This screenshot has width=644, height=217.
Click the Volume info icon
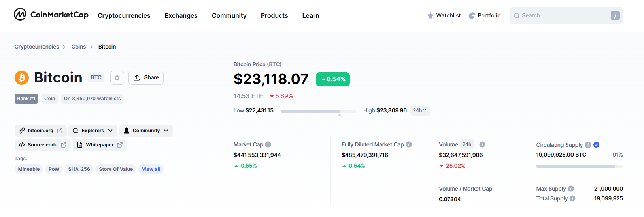point(482,144)
